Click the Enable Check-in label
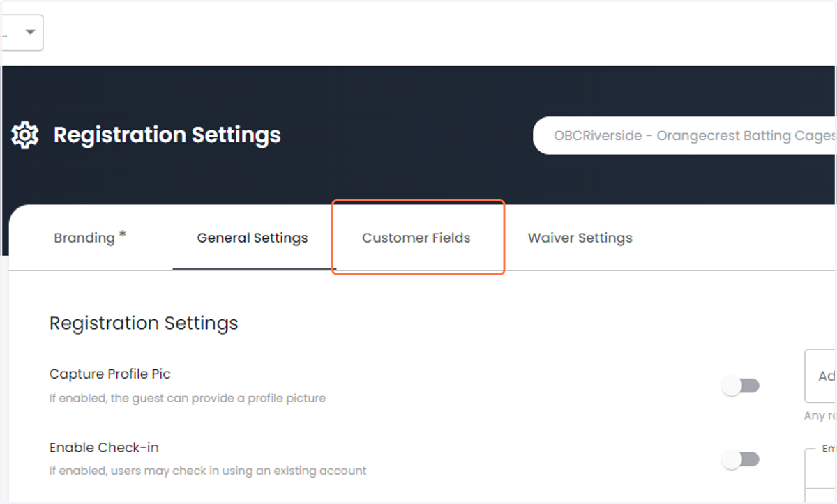Viewport: 837px width, 504px height. point(105,448)
